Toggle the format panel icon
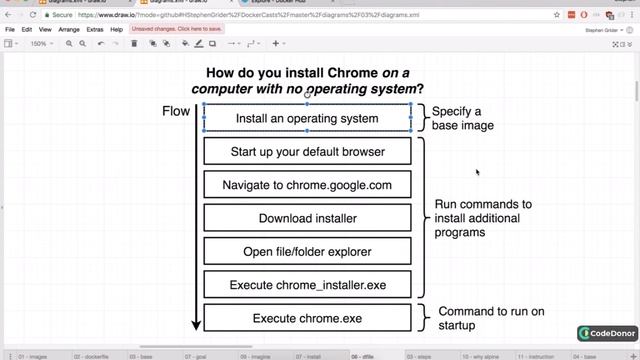 point(622,44)
